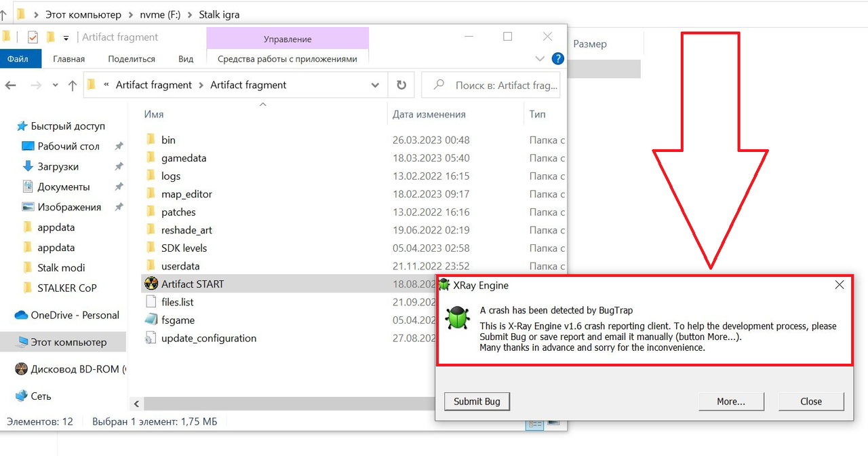This screenshot has width=868, height=456.
Task: Switch to the Поделиться ribbon tab
Action: pyautogui.click(x=132, y=59)
